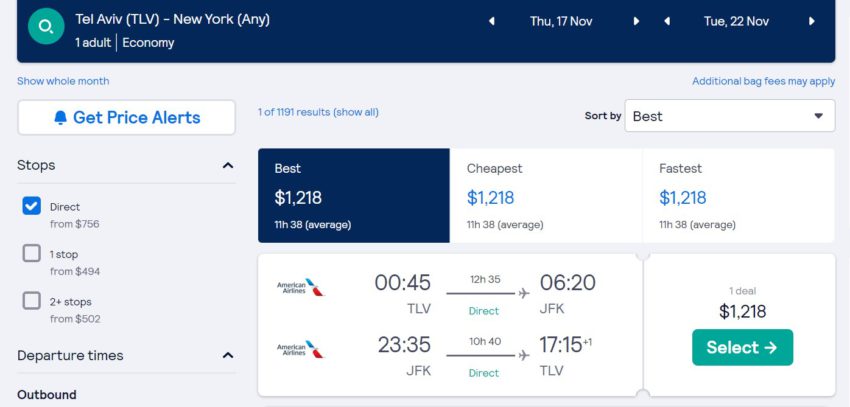The height and width of the screenshot is (407, 850).
Task: Open the Show whole month link
Action: (63, 81)
